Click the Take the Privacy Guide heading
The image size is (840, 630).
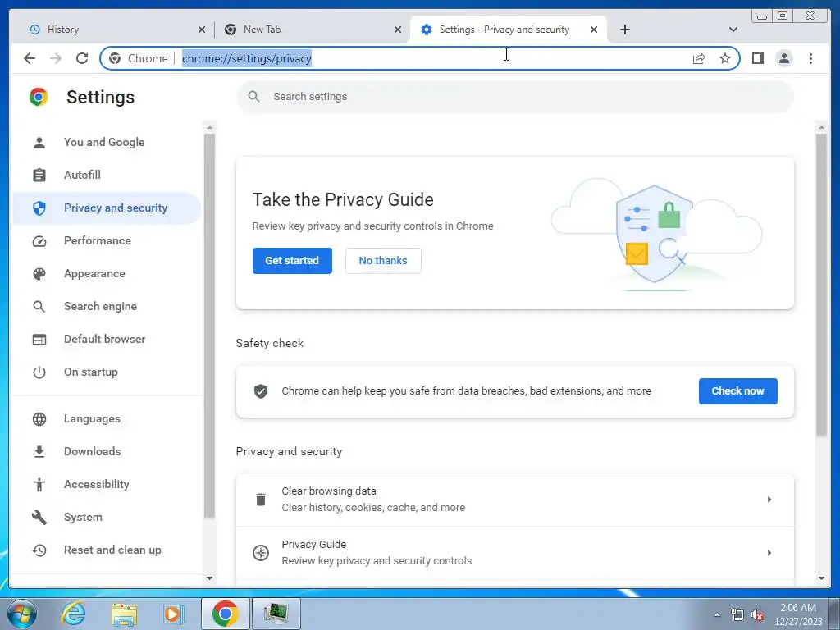[343, 200]
